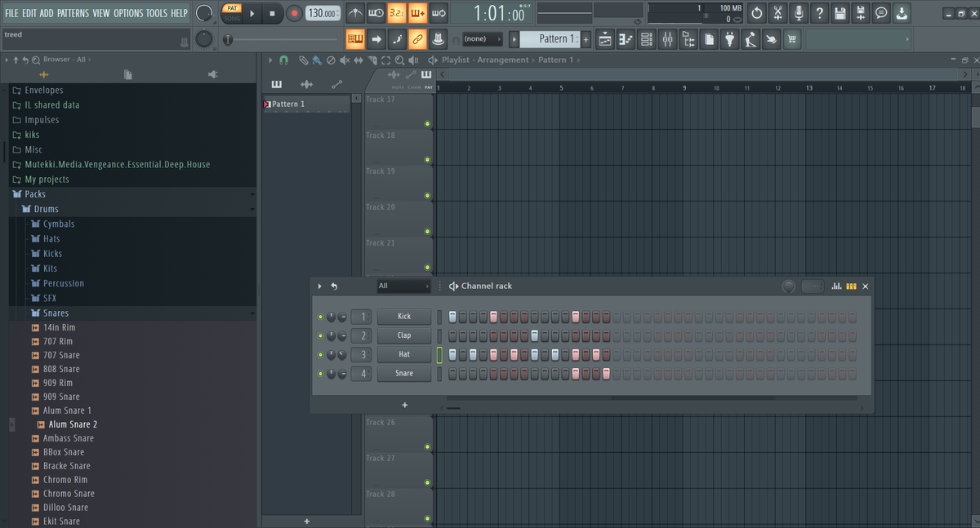
Task: Open the FILE menu
Action: pyautogui.click(x=11, y=13)
